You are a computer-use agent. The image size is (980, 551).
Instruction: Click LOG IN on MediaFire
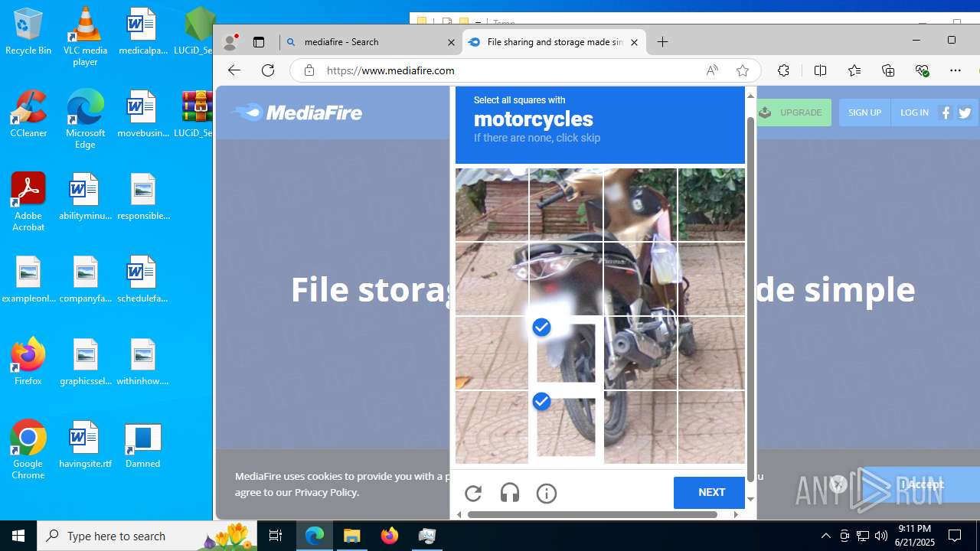click(914, 112)
